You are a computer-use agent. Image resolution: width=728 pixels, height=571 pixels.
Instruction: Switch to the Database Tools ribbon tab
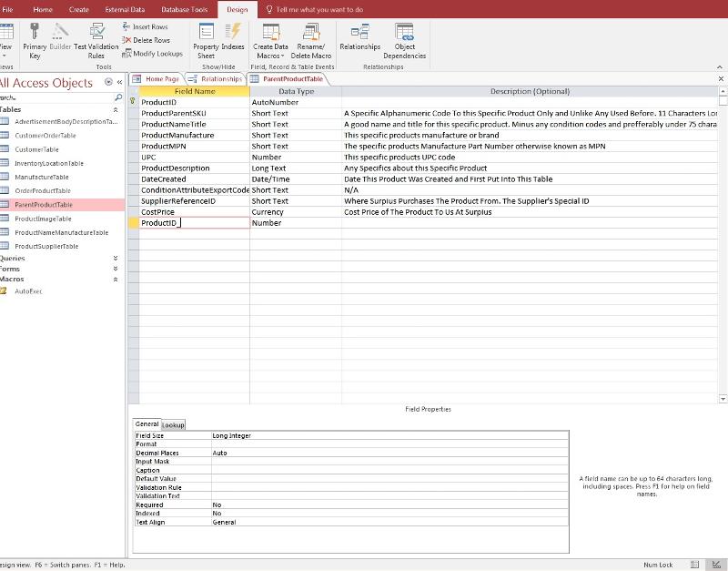pos(183,9)
